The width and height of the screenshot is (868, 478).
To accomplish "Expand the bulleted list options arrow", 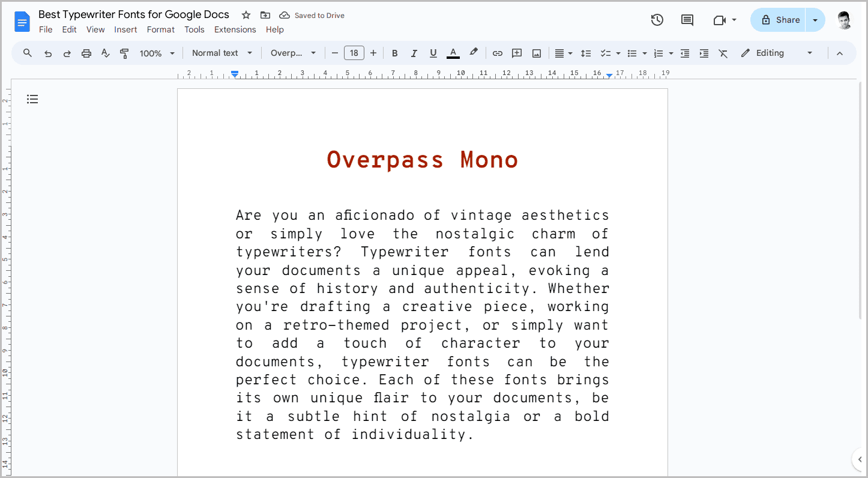I will tap(645, 53).
